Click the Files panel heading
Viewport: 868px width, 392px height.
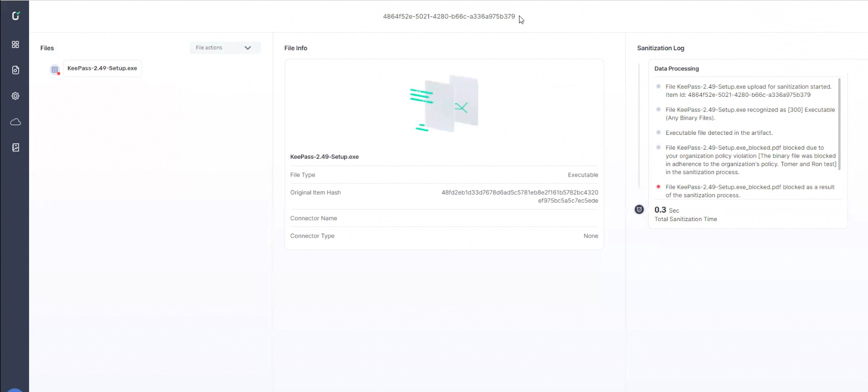pyautogui.click(x=47, y=48)
